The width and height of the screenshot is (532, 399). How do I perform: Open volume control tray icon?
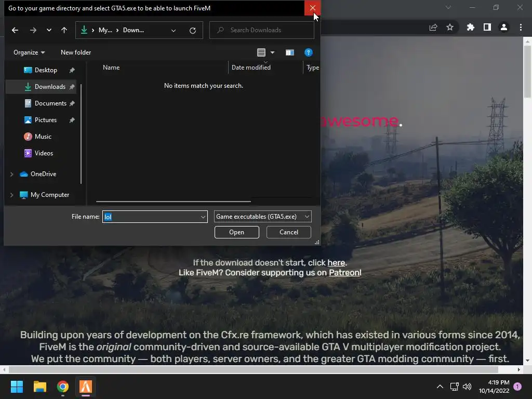coord(467,387)
